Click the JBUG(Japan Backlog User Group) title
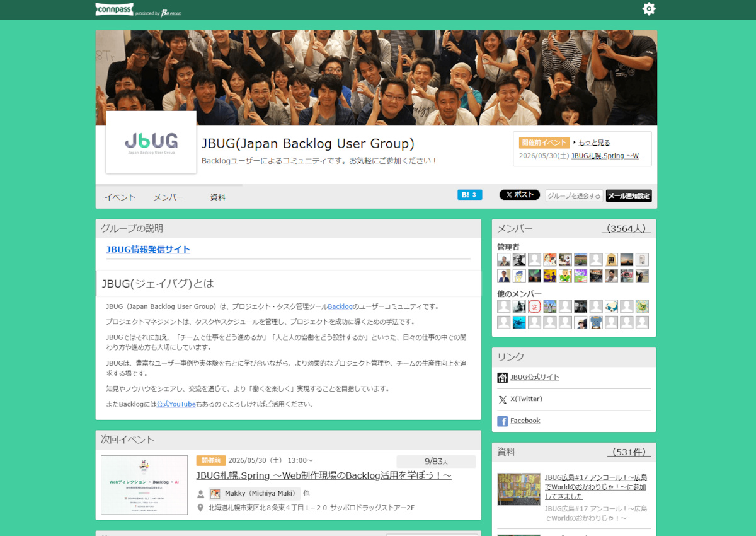 (x=308, y=143)
